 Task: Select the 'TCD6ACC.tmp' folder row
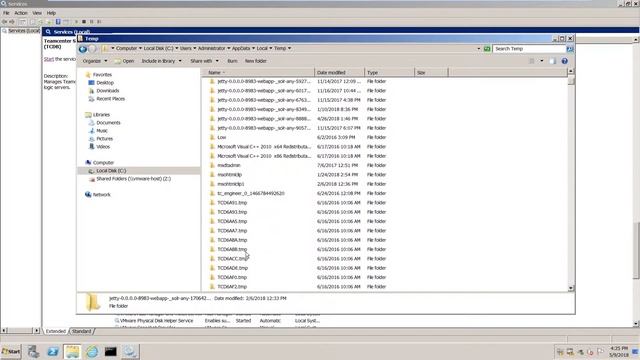pos(232,259)
